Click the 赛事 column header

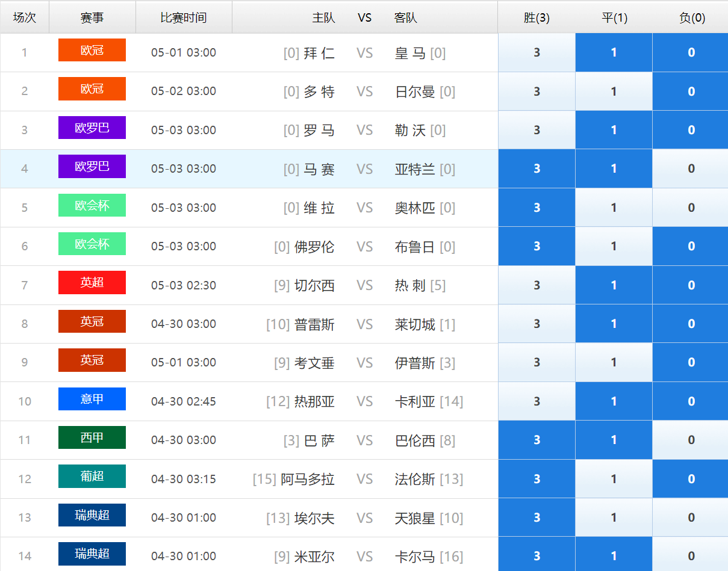(x=92, y=17)
